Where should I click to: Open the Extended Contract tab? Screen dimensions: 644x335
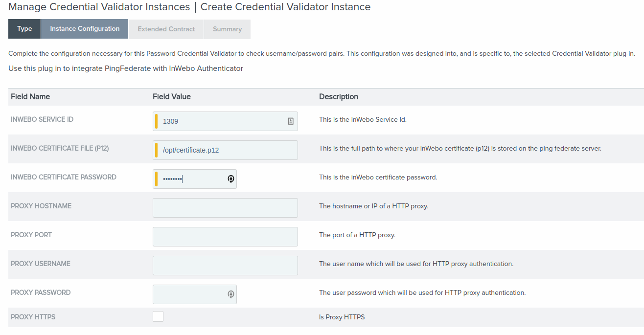[x=166, y=29]
